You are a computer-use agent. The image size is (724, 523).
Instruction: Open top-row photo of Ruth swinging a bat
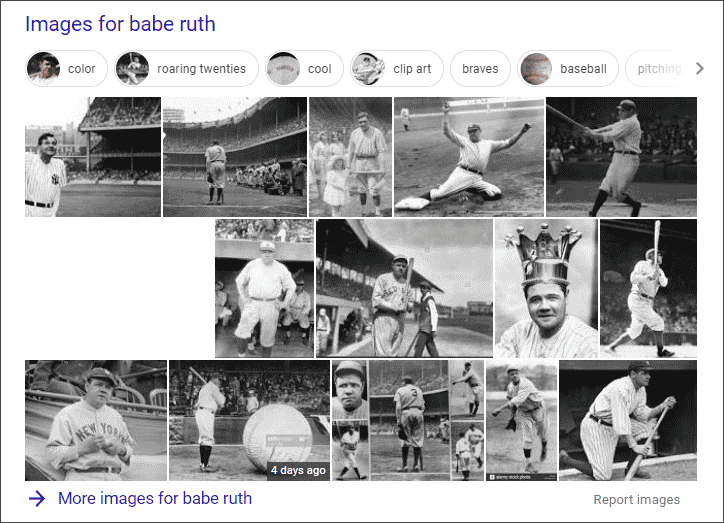coord(621,156)
